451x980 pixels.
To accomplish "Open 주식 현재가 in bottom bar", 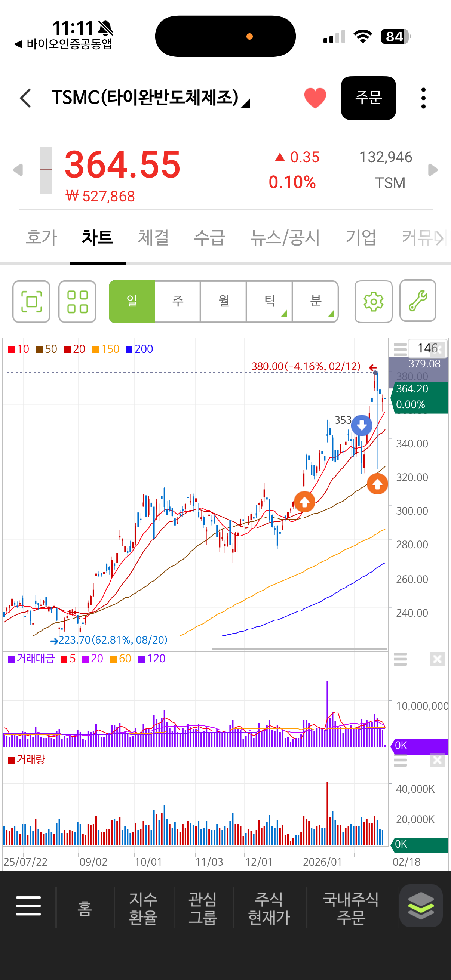I will pyautogui.click(x=269, y=908).
